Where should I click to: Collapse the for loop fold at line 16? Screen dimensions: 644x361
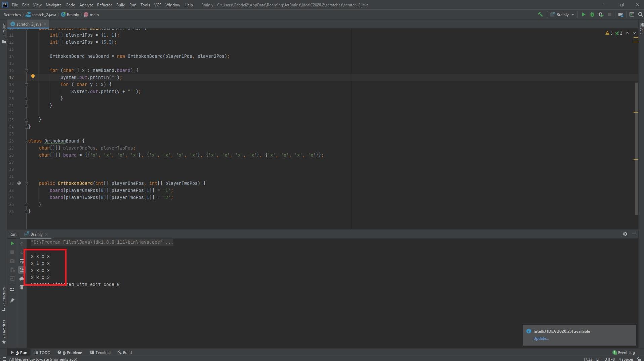(x=26, y=71)
